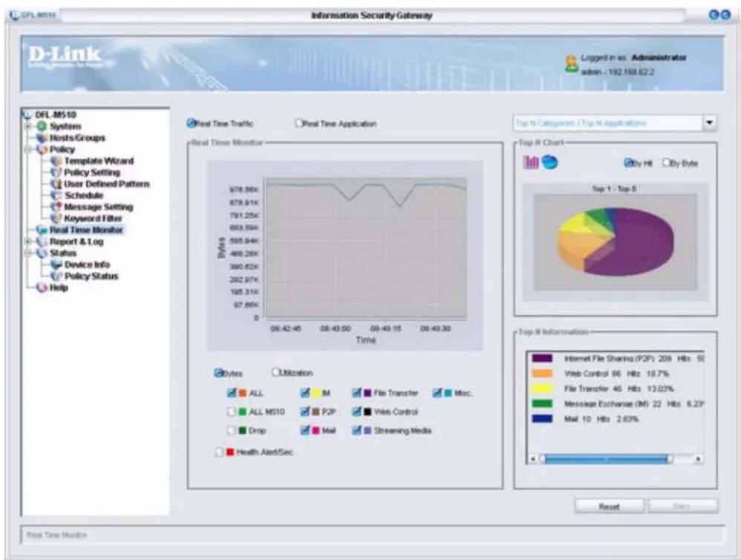
Task: Click the Internet File Sharing purple swatch
Action: click(542, 358)
